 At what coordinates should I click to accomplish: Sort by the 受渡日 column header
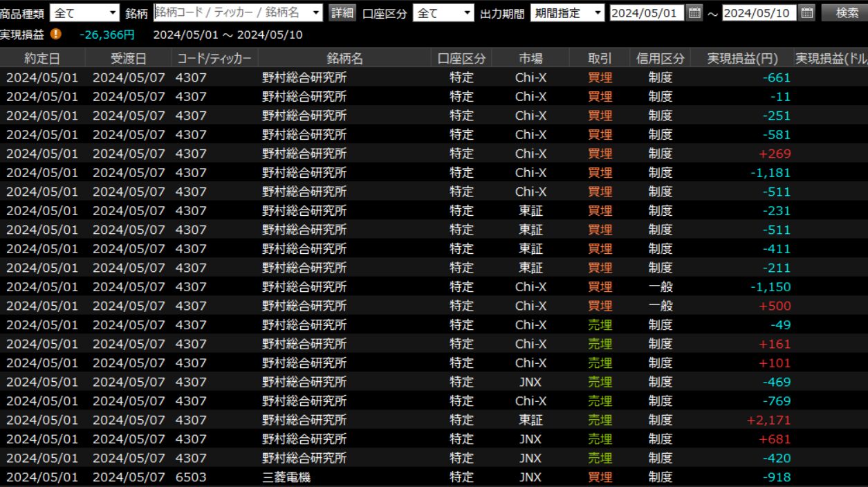point(129,58)
